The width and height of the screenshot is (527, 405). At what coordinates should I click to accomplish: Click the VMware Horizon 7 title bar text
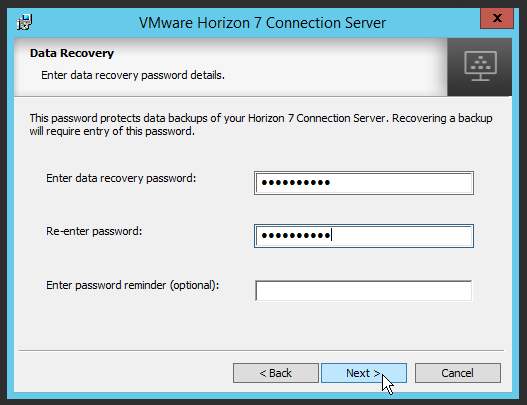[x=262, y=23]
